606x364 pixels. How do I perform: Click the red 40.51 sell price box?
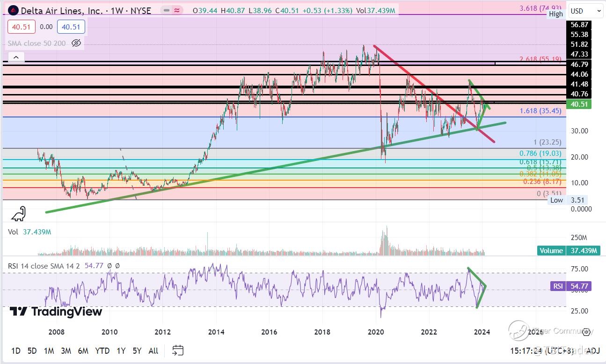coord(22,27)
